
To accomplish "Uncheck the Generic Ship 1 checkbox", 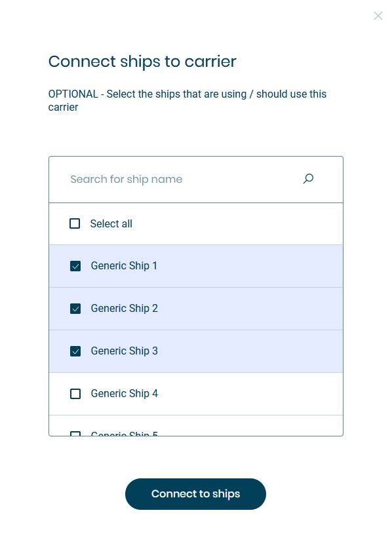I will click(x=75, y=266).
